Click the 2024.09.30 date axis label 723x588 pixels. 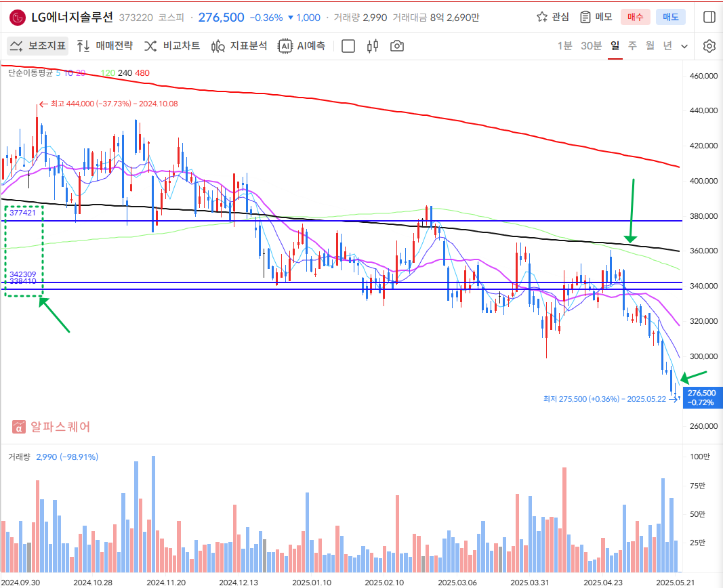pyautogui.click(x=20, y=583)
